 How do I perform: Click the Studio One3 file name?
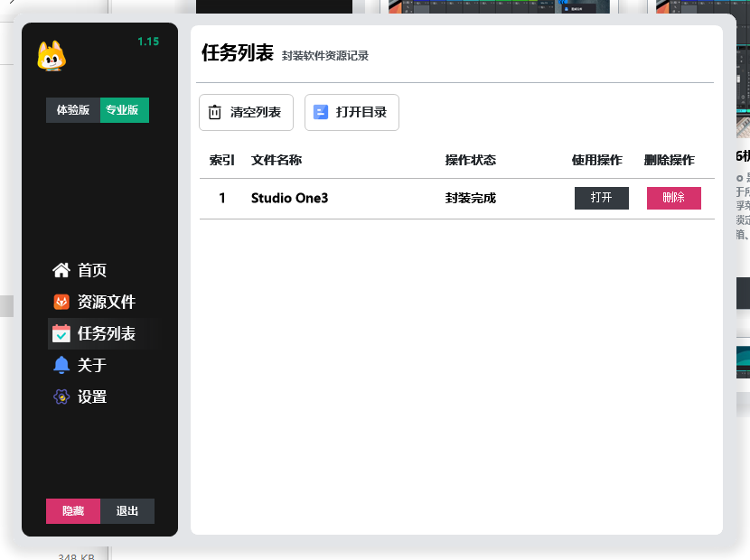(288, 198)
